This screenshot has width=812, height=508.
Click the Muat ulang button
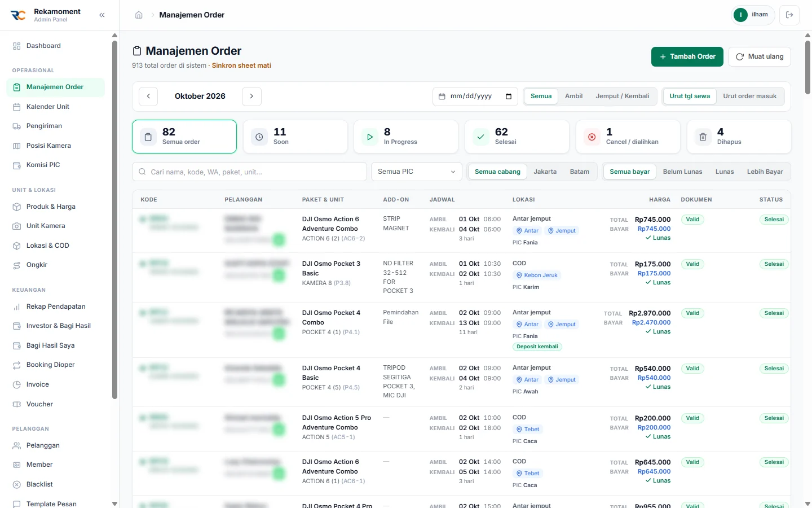pos(760,56)
